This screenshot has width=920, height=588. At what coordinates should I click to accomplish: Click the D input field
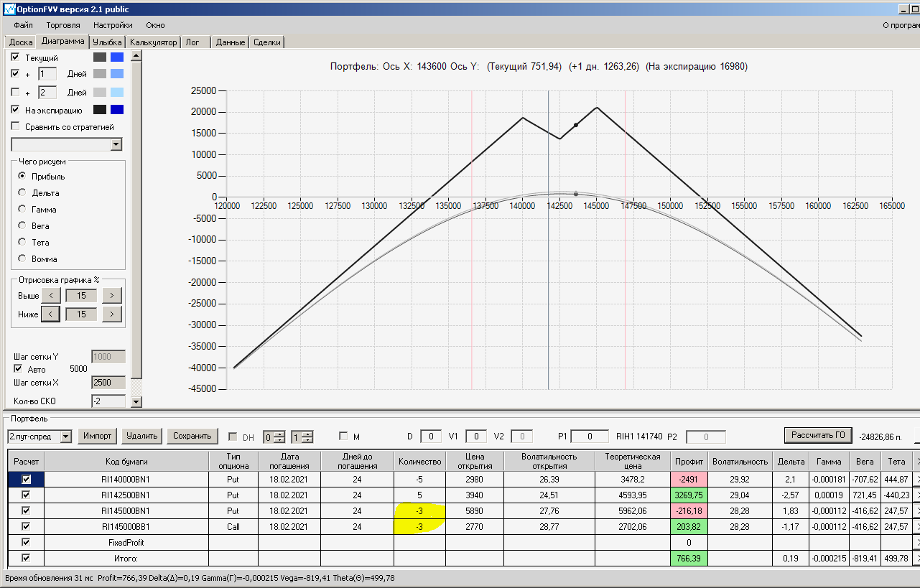tap(431, 436)
